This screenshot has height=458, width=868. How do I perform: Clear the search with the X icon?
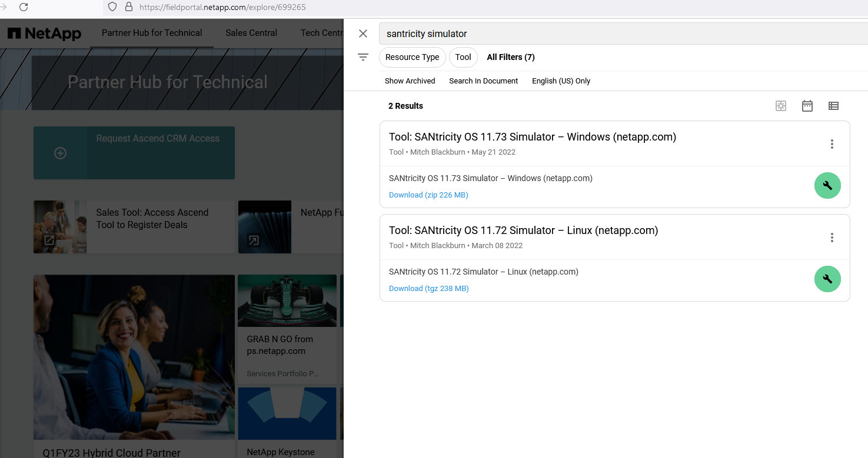(x=363, y=34)
